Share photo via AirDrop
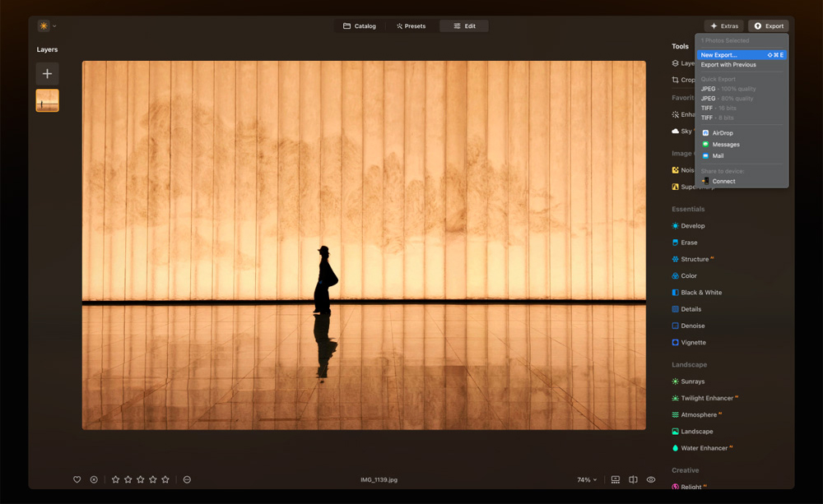The image size is (823, 504). coord(722,133)
